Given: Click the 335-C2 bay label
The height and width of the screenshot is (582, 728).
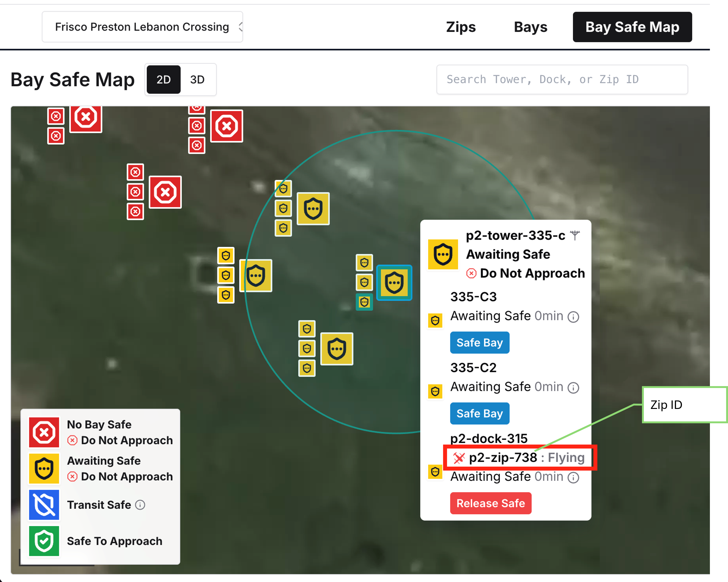Looking at the screenshot, I should pos(473,368).
